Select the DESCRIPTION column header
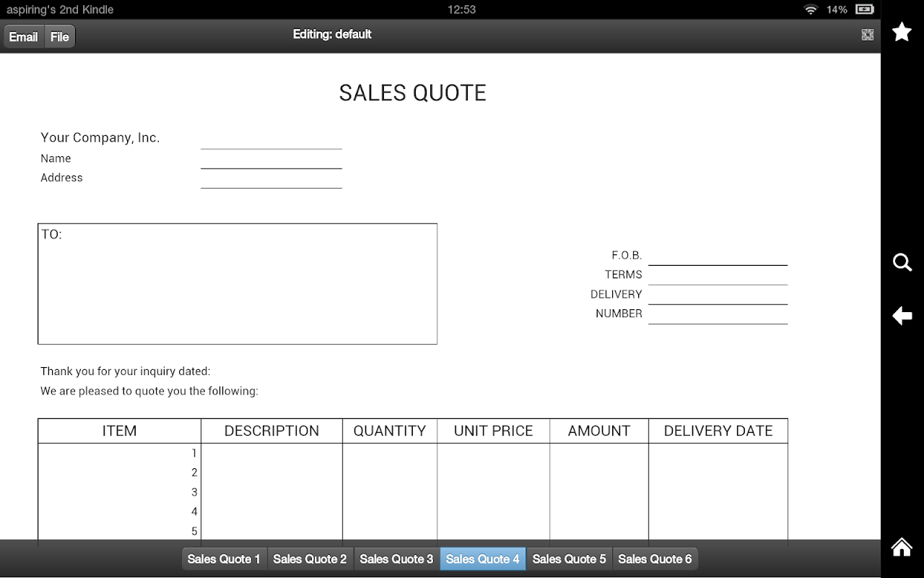 271,431
